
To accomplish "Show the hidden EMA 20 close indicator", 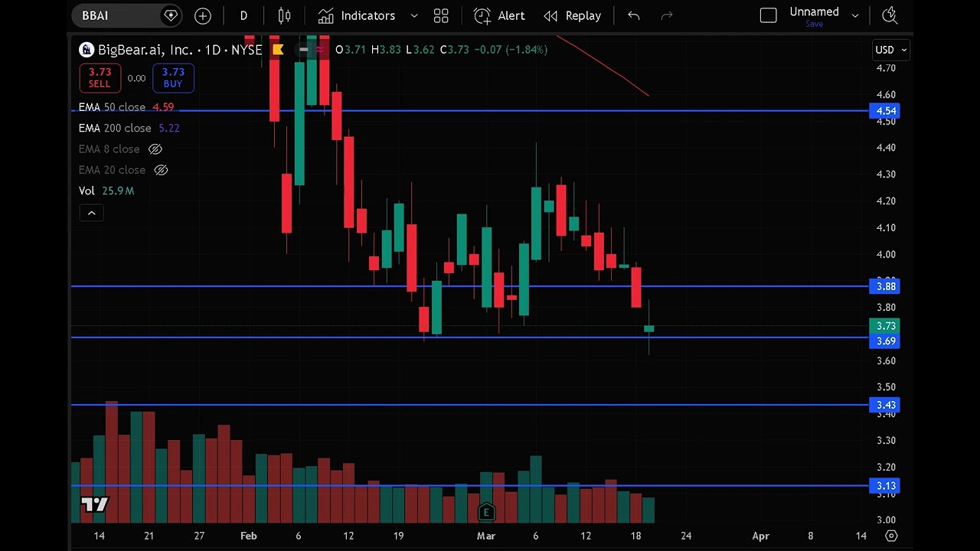I will point(161,170).
